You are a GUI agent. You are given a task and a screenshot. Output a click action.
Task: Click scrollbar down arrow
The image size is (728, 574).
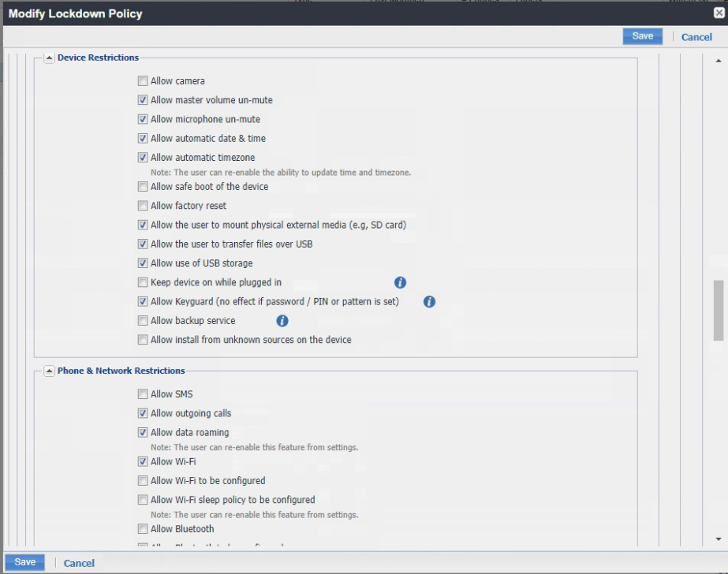(x=718, y=539)
